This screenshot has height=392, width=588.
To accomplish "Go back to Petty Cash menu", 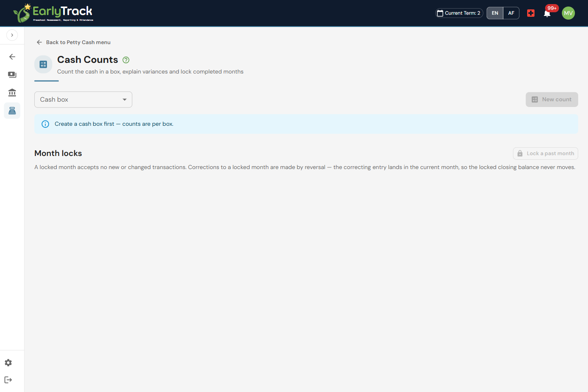I will 73,42.
